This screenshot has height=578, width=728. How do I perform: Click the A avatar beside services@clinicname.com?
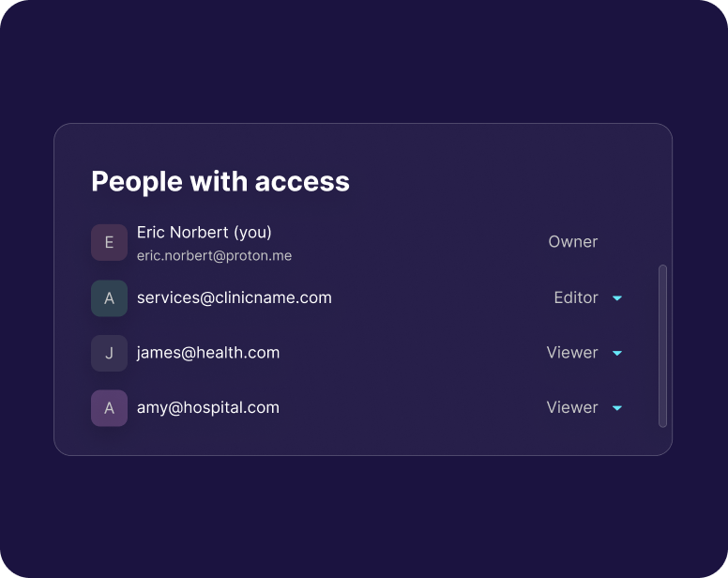click(109, 298)
